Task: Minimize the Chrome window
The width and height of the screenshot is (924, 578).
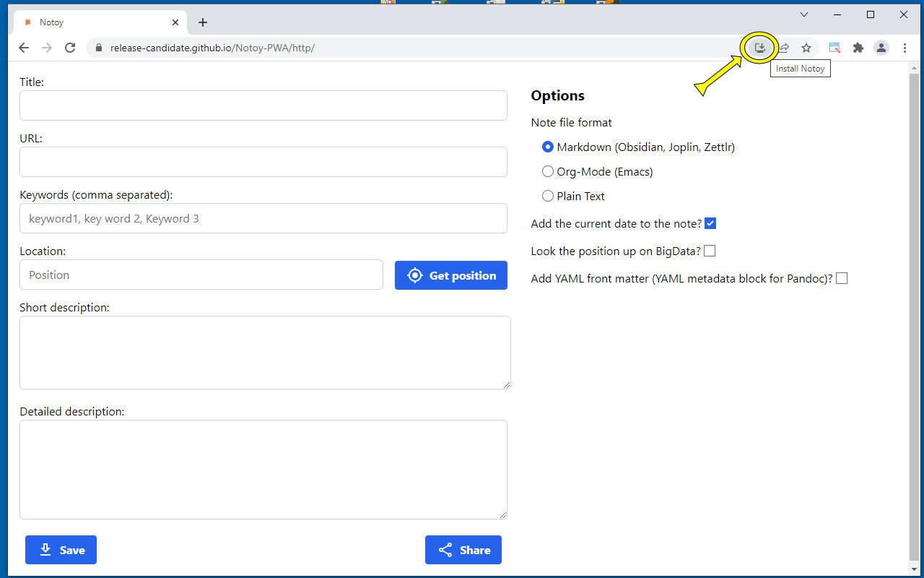Action: point(837,14)
